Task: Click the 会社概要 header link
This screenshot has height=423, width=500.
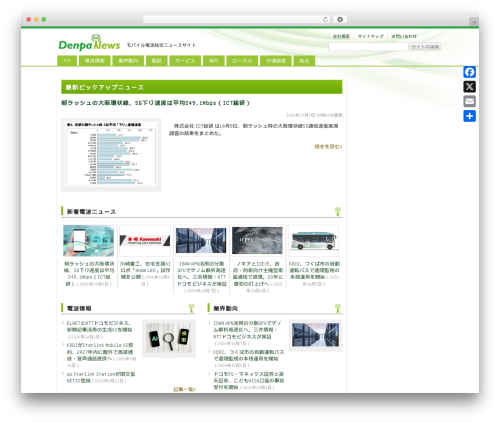Action: coord(341,36)
